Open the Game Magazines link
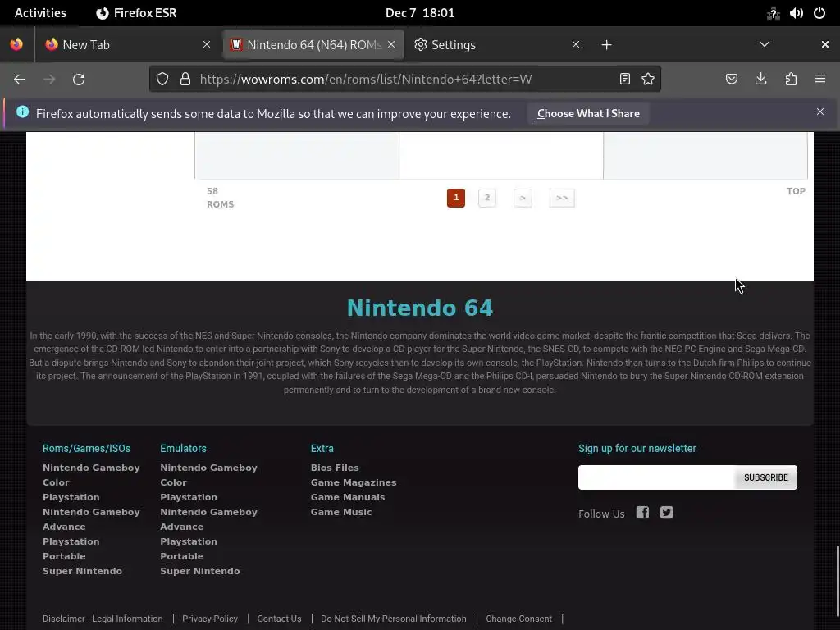Screen dimensions: 840x630 coord(354,482)
